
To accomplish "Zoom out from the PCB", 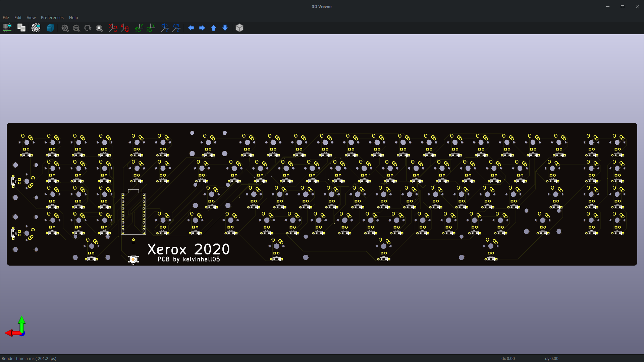I will tap(76, 28).
